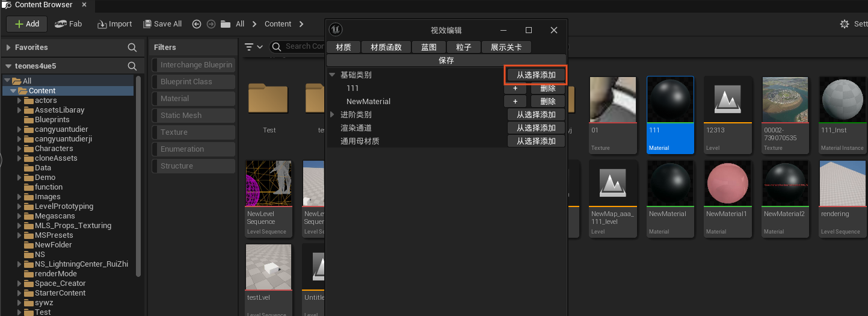Click the green plus Add button

(27, 24)
